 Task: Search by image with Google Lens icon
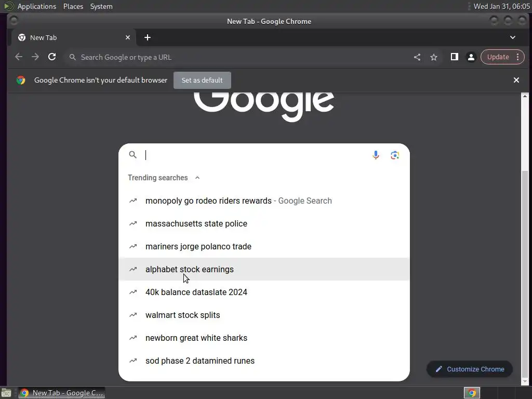[x=395, y=155]
